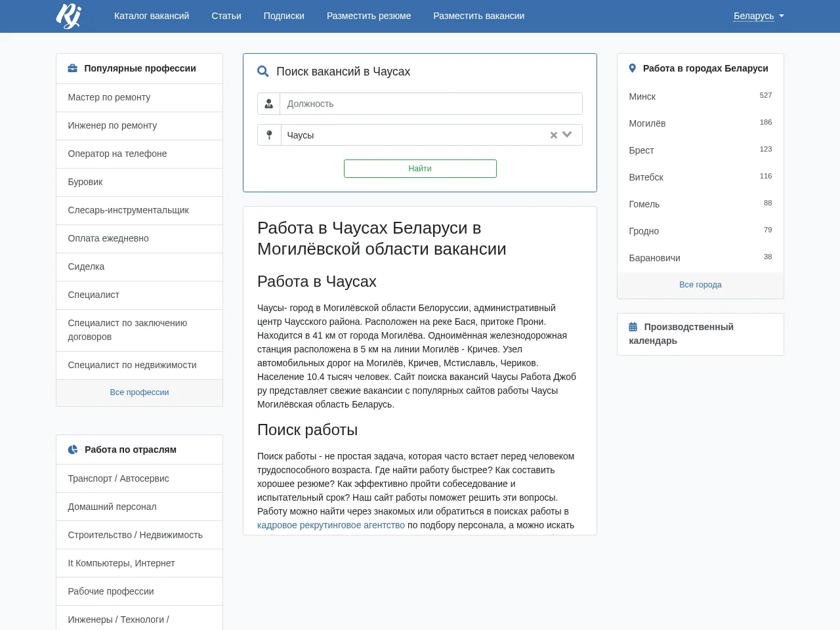The height and width of the screenshot is (630, 840).
Task: Focus the Должность input field
Action: coord(431,104)
